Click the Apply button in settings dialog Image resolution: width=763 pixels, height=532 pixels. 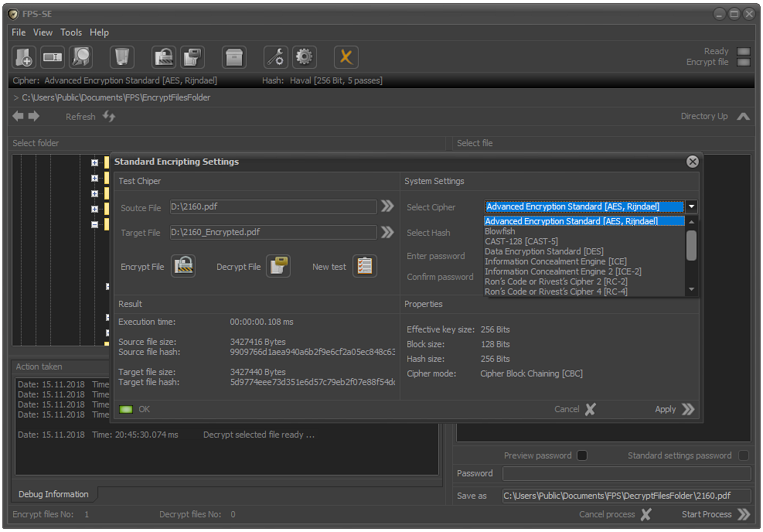[x=674, y=409]
